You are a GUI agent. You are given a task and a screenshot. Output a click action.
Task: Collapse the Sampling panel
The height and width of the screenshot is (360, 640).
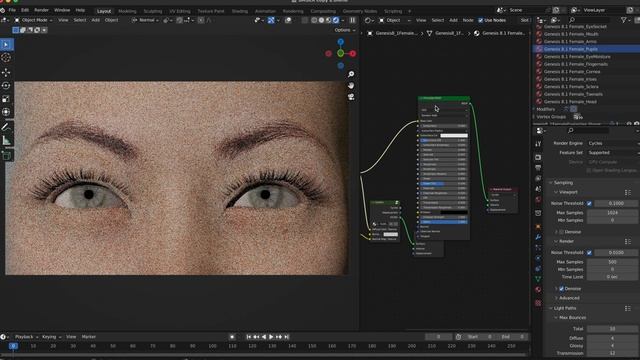(x=563, y=182)
